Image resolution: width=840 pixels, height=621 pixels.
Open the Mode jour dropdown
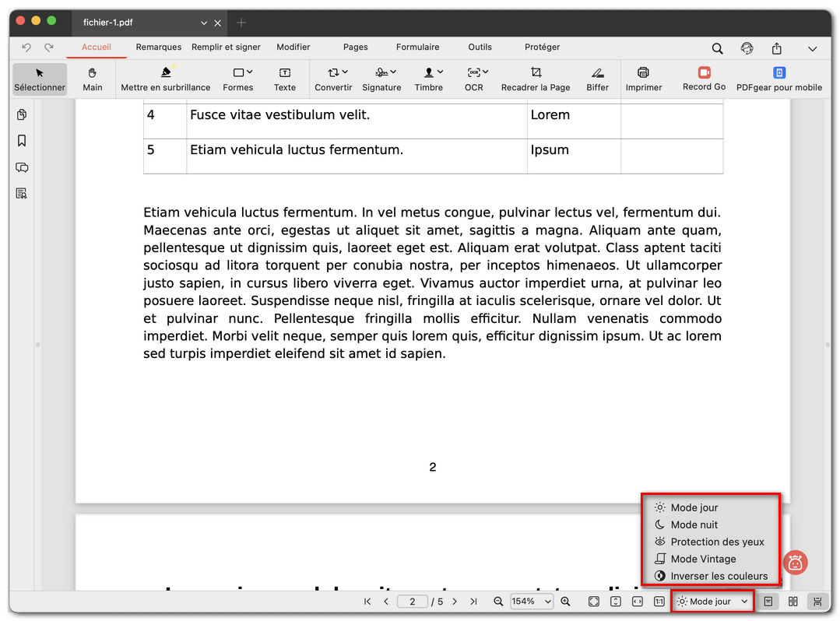pos(711,601)
